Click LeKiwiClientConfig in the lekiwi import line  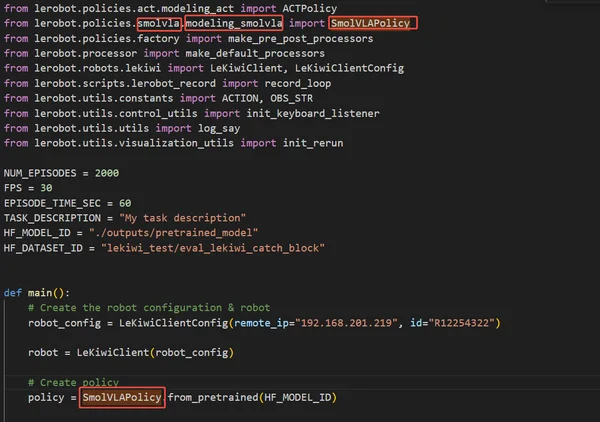point(349,68)
